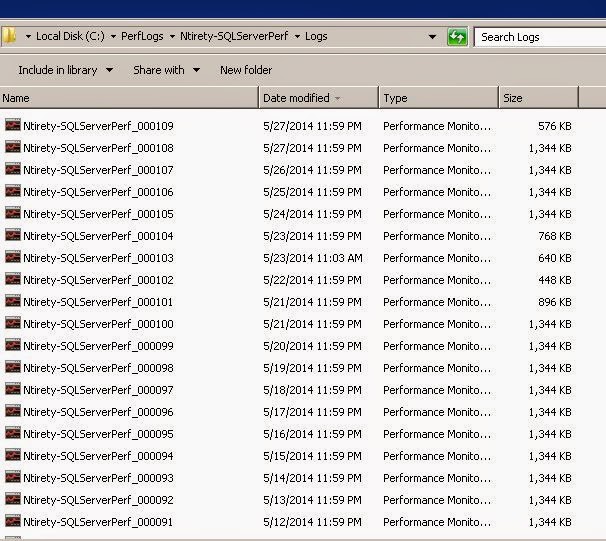Select file icon for Ntirety-SQLServerPerf_000098
This screenshot has width=606, height=541.
(13, 367)
